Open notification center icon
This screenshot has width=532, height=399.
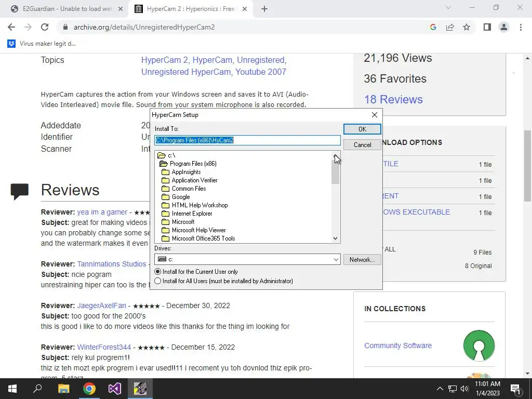[515, 389]
